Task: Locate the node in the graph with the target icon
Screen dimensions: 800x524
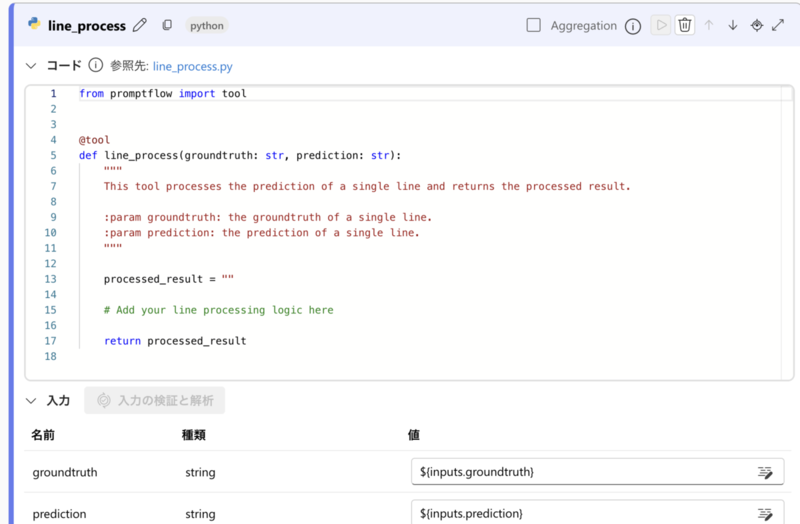Action: (757, 25)
